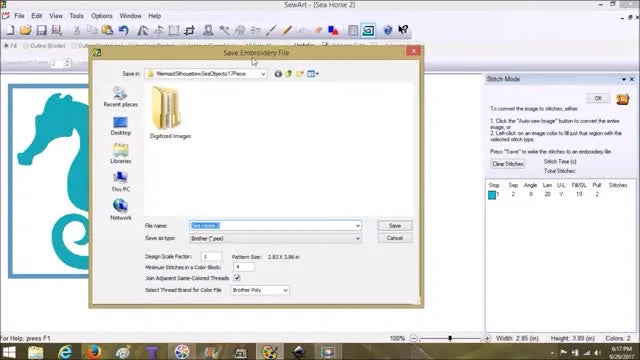Open the Help menu
Viewport: 640px width, 360px height.
154,16
